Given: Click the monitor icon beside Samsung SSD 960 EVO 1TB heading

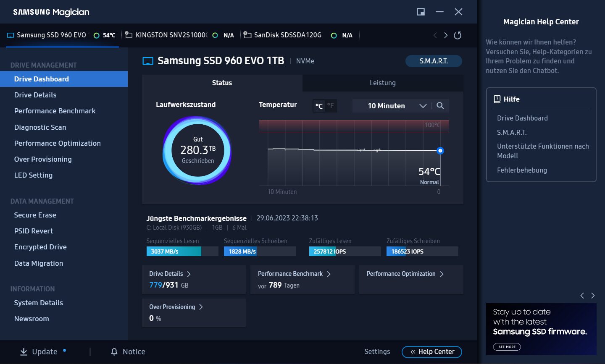Looking at the screenshot, I should coord(148,61).
